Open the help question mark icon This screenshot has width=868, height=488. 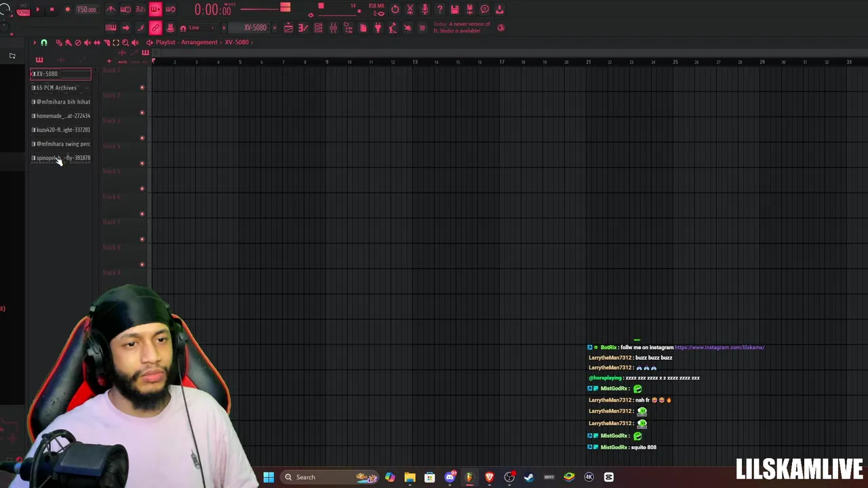point(439,9)
